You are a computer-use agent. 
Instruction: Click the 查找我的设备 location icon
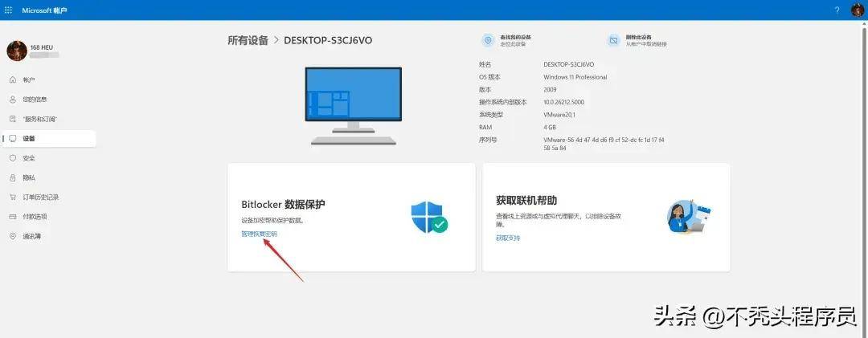pyautogui.click(x=488, y=40)
